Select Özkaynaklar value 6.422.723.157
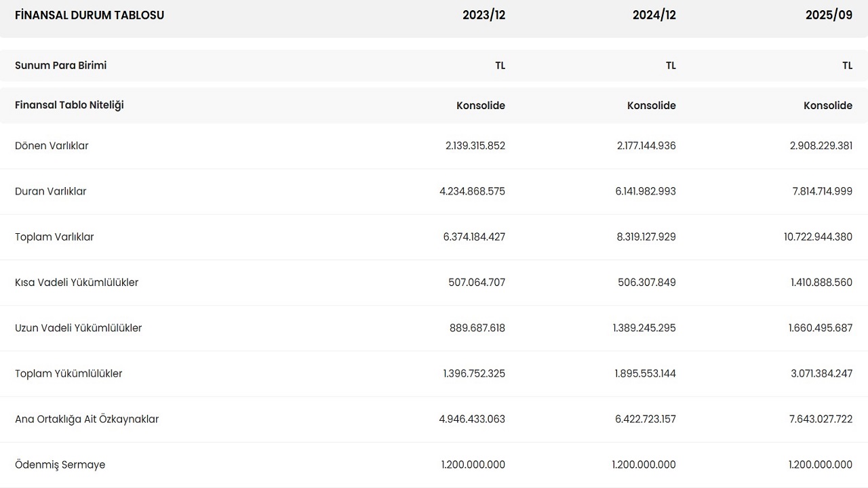868x488 pixels. click(645, 419)
